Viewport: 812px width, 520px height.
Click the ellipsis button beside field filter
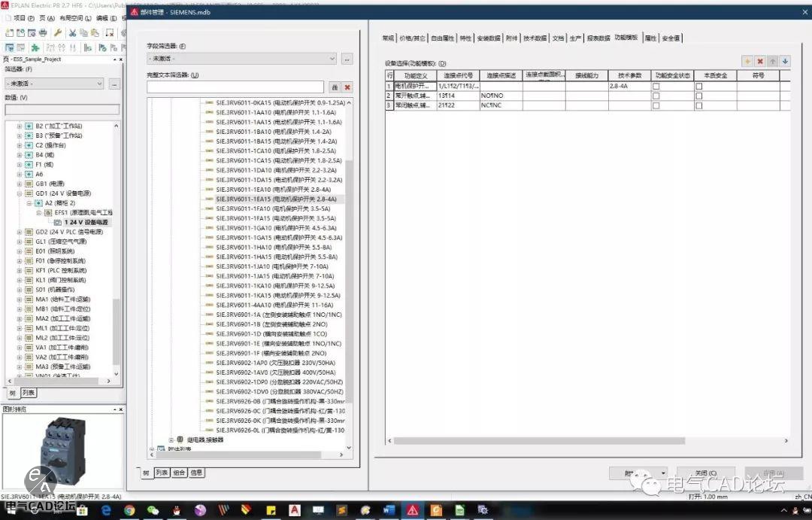[347, 59]
